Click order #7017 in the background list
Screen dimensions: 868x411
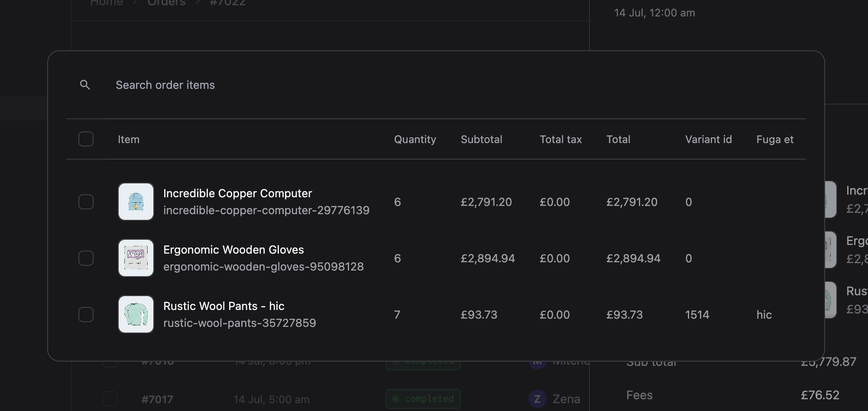click(158, 399)
